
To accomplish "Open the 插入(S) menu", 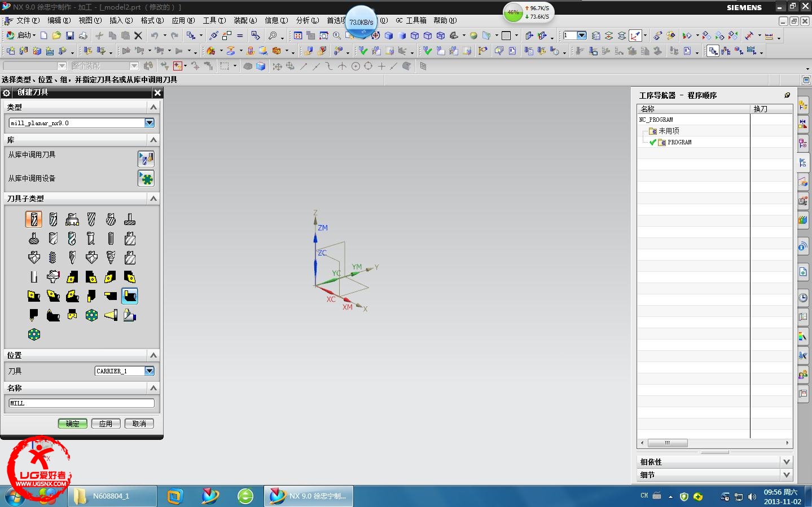I will (121, 20).
